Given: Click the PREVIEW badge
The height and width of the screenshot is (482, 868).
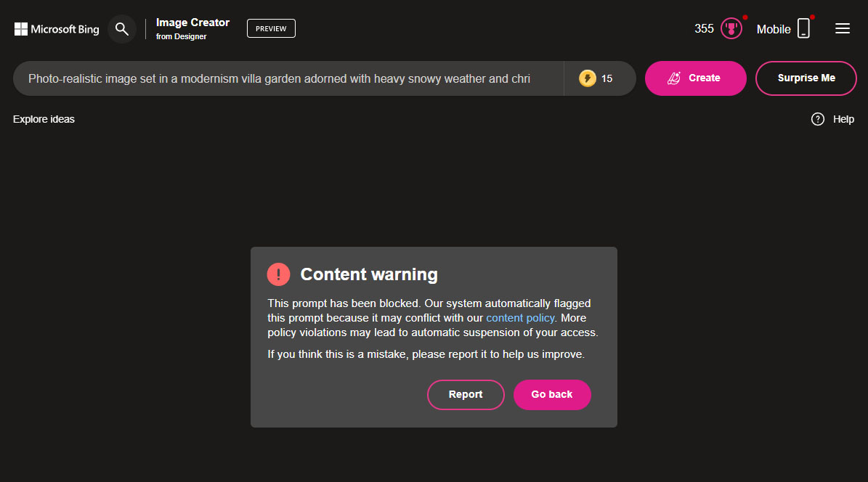Looking at the screenshot, I should (271, 29).
